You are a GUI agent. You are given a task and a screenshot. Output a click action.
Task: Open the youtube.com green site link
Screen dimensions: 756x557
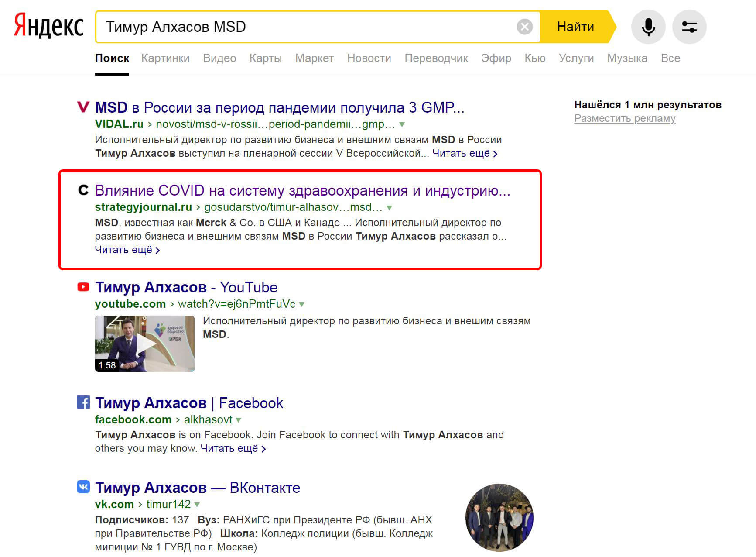click(x=130, y=304)
